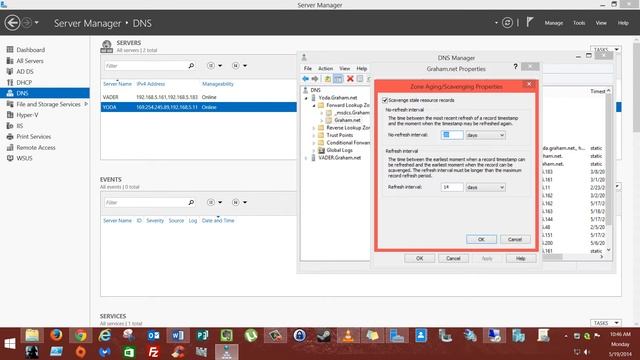Click the Servers Filter text box
The image size is (640, 360).
click(145, 66)
